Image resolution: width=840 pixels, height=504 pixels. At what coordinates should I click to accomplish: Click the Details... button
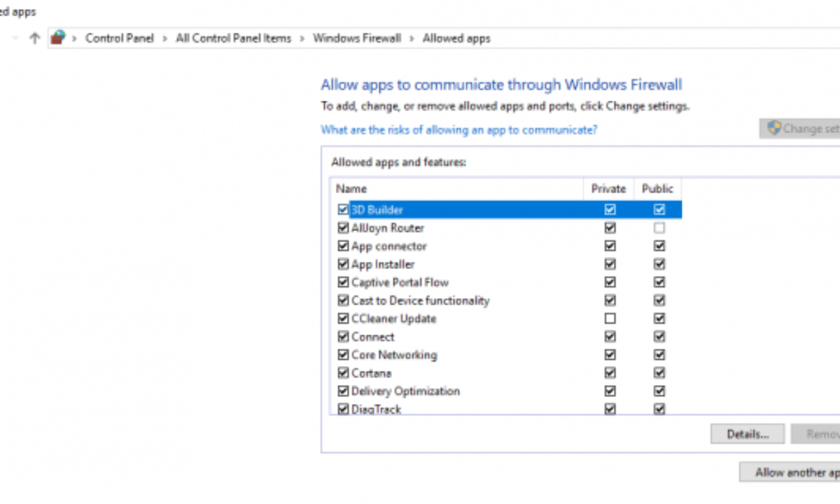point(747,434)
